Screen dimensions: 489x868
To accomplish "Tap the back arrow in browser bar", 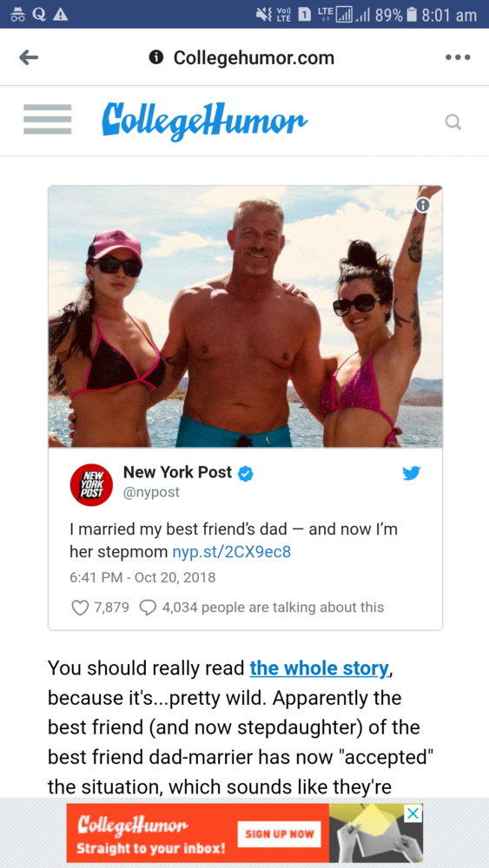I will pos(29,57).
